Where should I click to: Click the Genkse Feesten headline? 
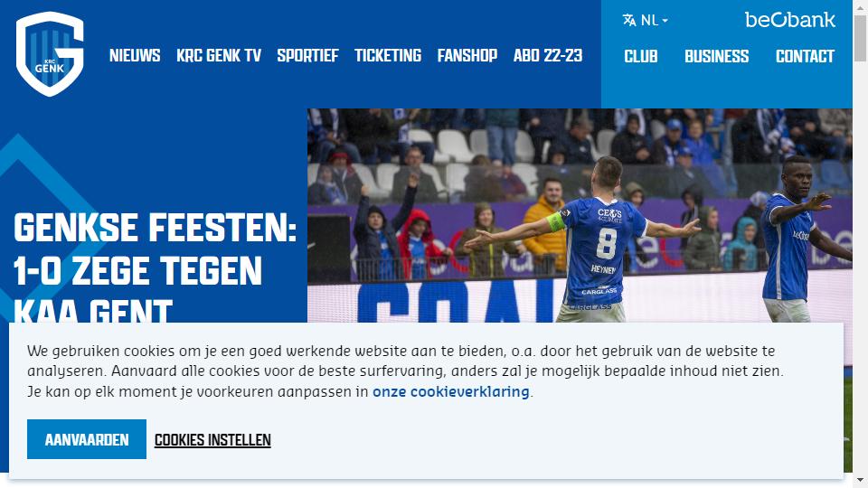(x=155, y=267)
